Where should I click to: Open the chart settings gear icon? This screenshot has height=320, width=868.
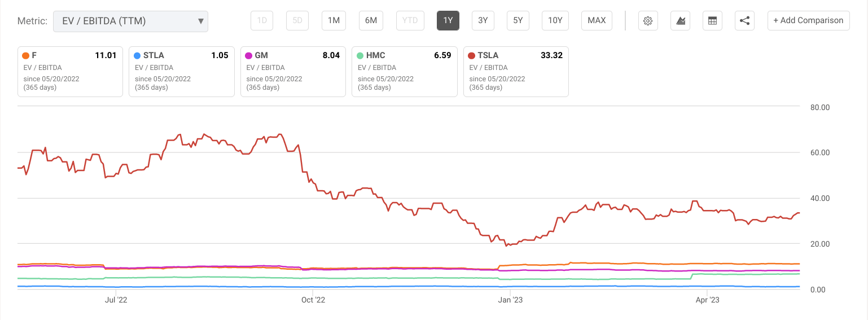[x=648, y=21]
